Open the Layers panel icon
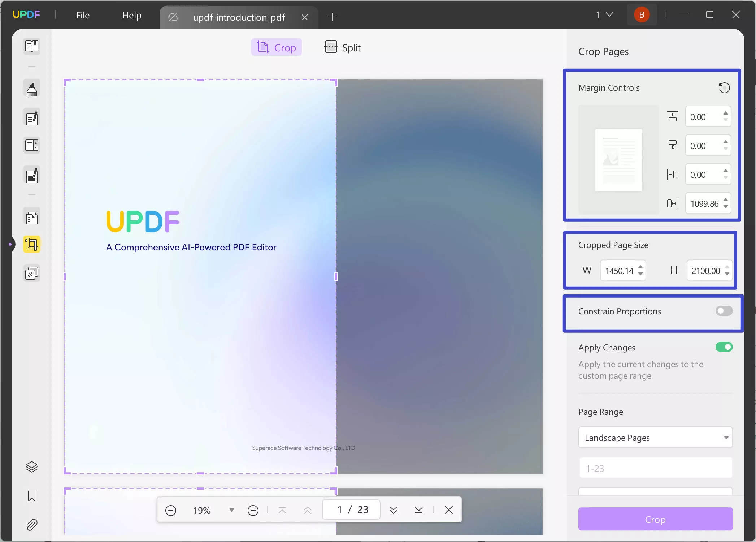 click(32, 467)
